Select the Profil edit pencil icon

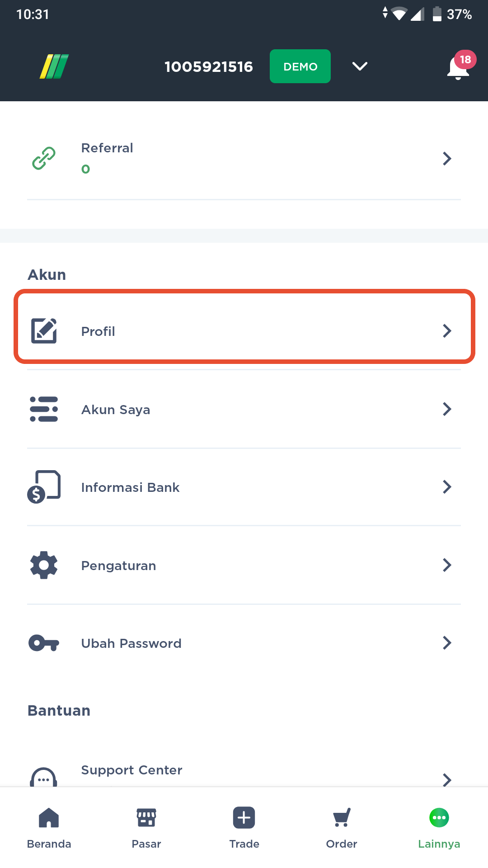coord(44,331)
